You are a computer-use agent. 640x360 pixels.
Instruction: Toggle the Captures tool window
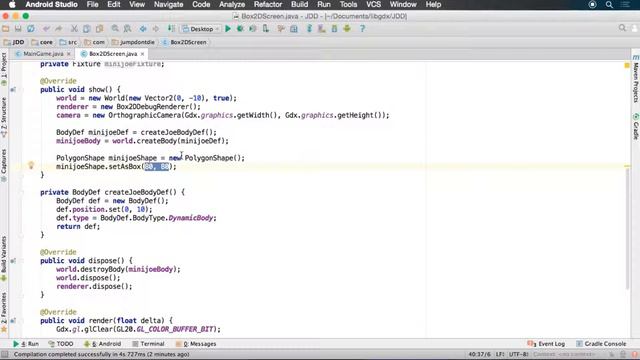pos(4,165)
